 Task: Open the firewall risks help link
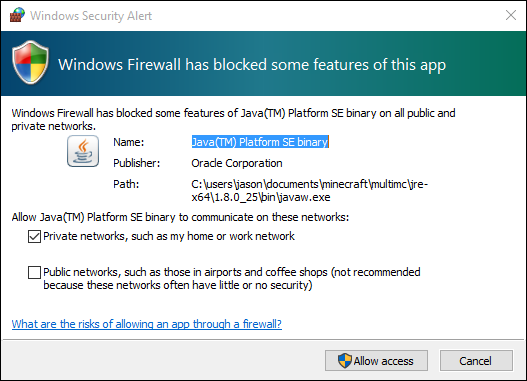pyautogui.click(x=147, y=324)
